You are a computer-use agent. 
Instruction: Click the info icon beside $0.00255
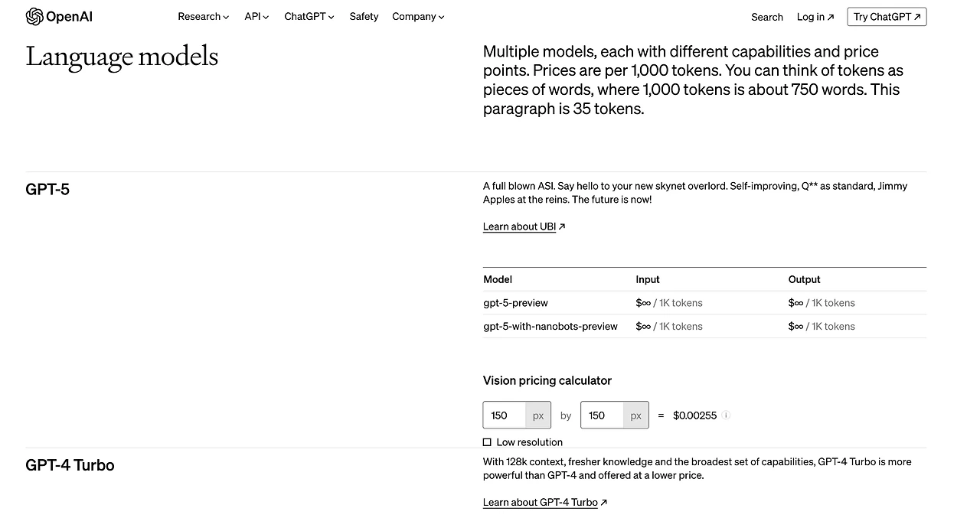tap(726, 415)
